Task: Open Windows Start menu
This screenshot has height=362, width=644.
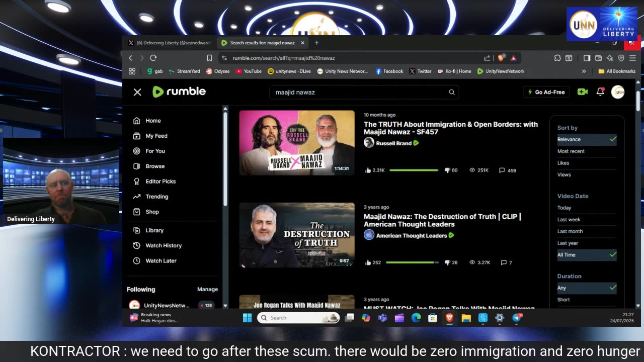Action: (247, 318)
